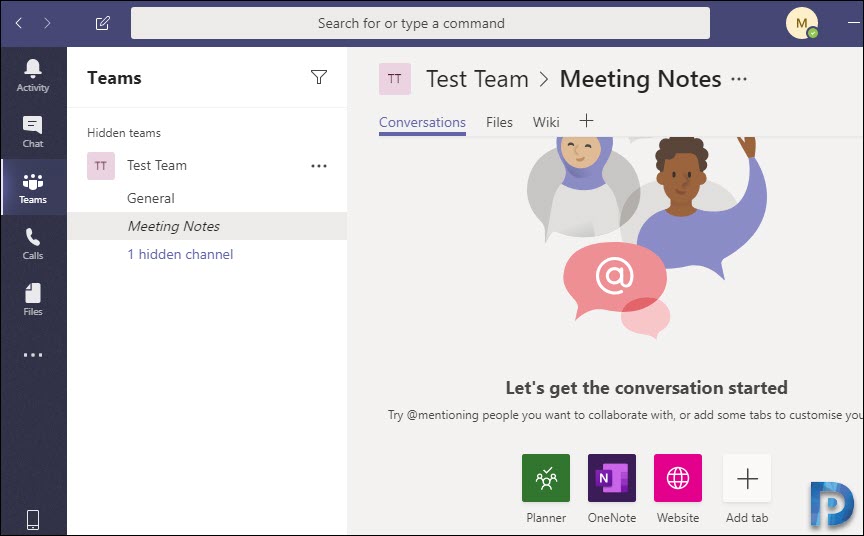864x536 pixels.
Task: Go back with the left navigation arrow
Action: tap(19, 23)
